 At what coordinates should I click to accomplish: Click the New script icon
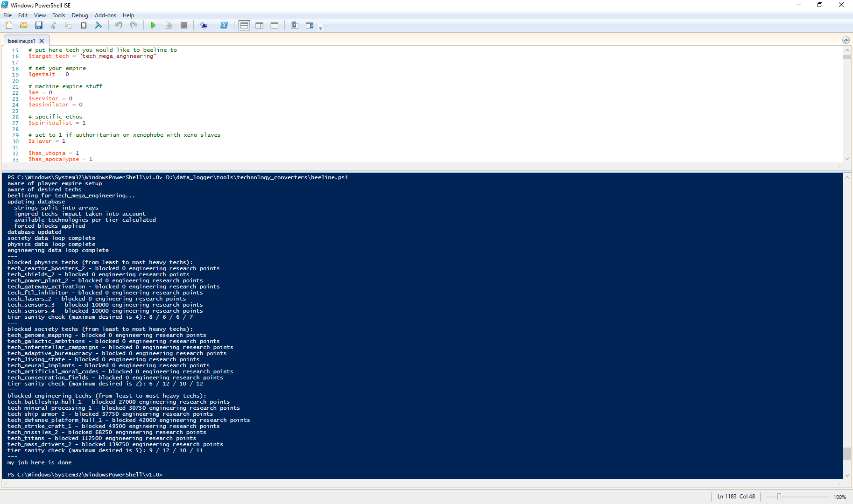9,25
